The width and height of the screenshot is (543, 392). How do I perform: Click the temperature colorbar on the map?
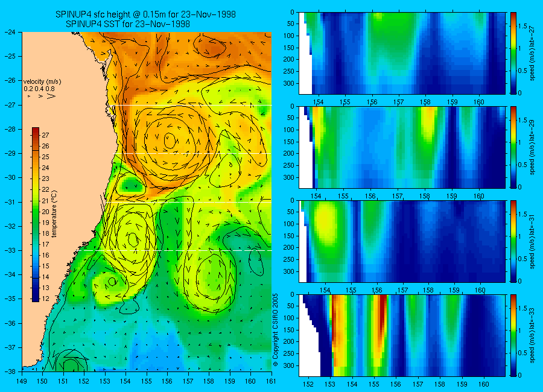click(36, 215)
